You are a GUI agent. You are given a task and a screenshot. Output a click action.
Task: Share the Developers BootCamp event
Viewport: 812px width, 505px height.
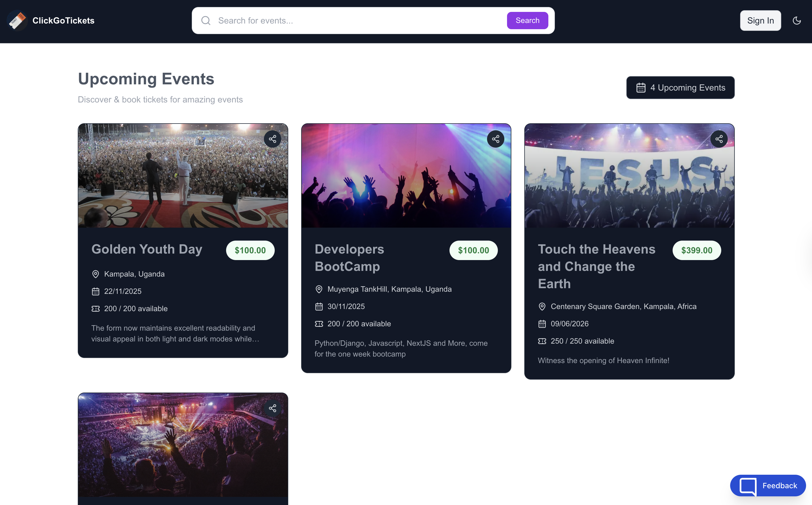tap(495, 139)
